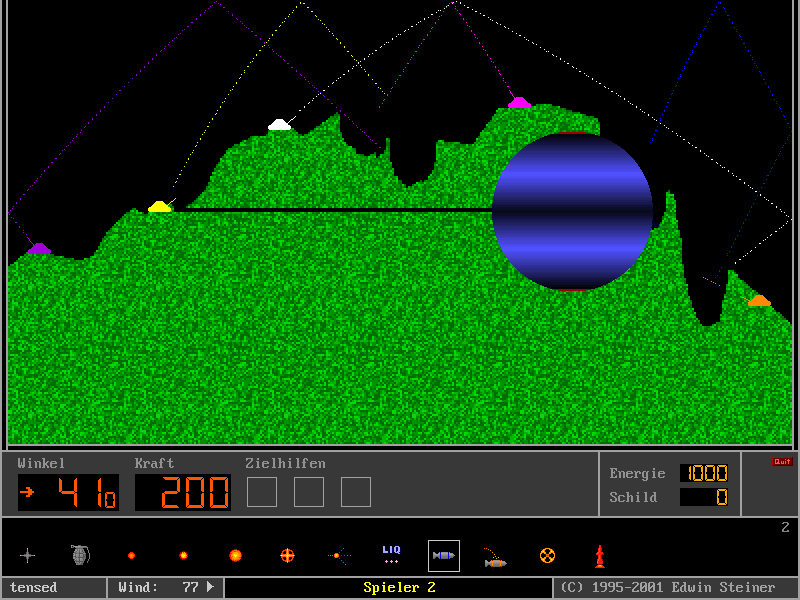Select the hand grenade weapon
The image size is (800, 600).
tap(80, 555)
